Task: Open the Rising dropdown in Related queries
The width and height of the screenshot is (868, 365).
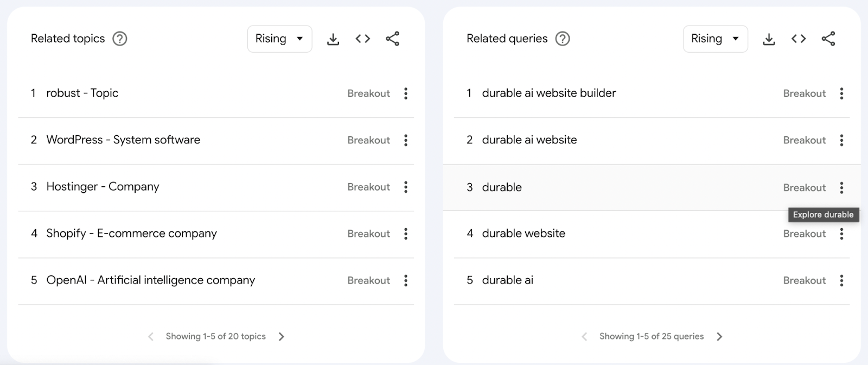Action: tap(715, 39)
